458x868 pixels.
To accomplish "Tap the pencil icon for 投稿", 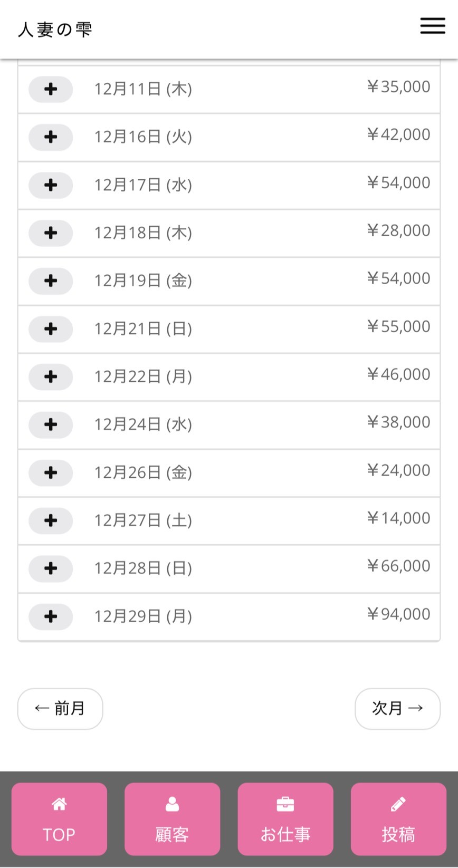I will [x=398, y=804].
